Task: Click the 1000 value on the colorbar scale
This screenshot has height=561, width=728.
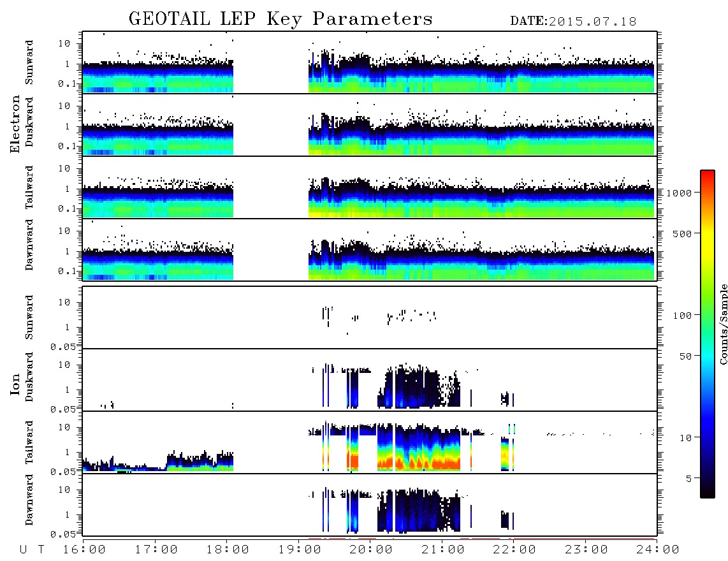Action: [x=679, y=193]
